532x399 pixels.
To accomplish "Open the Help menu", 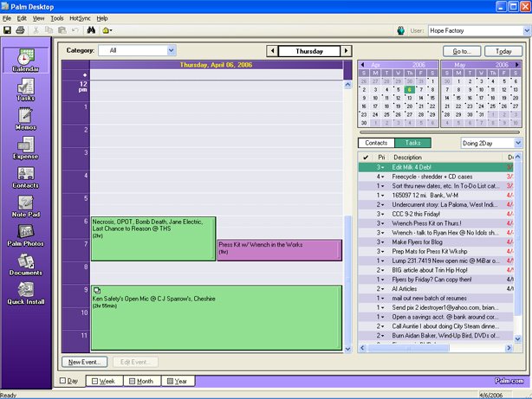I will pyautogui.click(x=102, y=18).
